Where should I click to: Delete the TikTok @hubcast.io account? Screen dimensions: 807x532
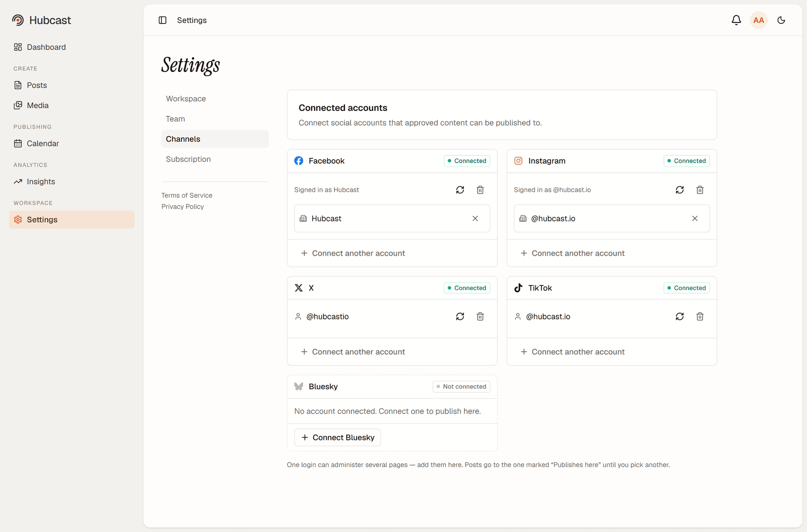click(x=700, y=317)
